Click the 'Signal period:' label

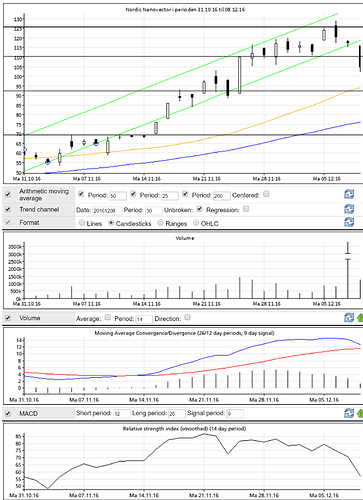click(206, 413)
